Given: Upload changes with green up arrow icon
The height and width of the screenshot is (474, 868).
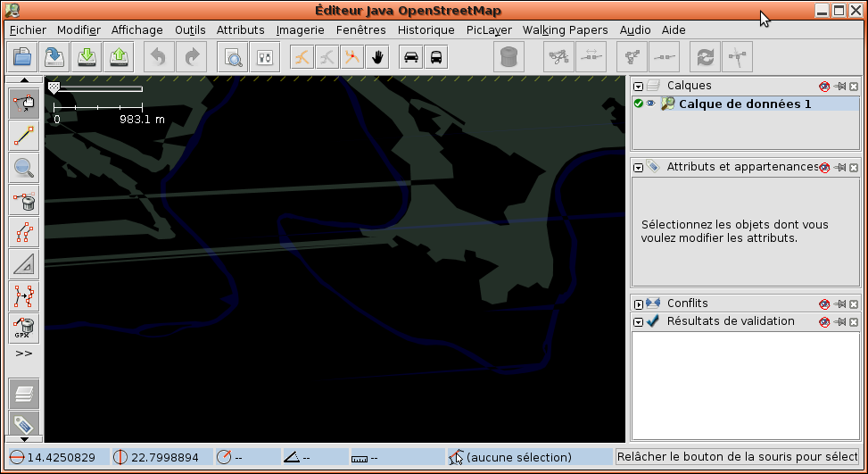Looking at the screenshot, I should click(x=119, y=56).
